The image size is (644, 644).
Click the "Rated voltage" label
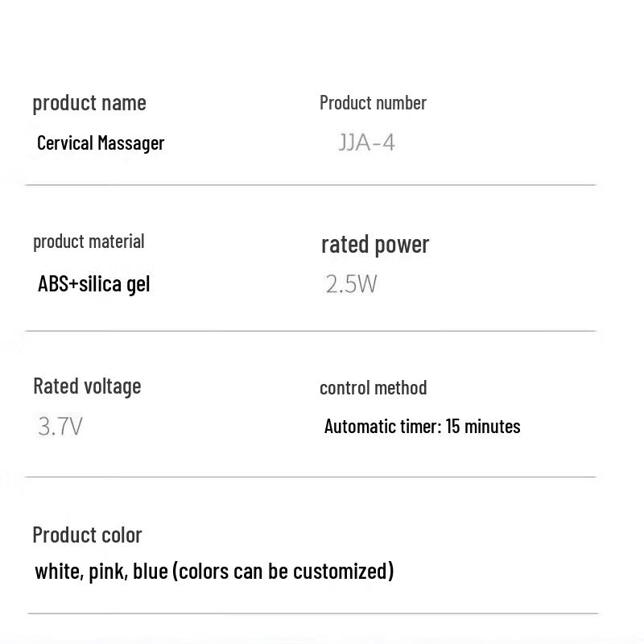coord(87,386)
